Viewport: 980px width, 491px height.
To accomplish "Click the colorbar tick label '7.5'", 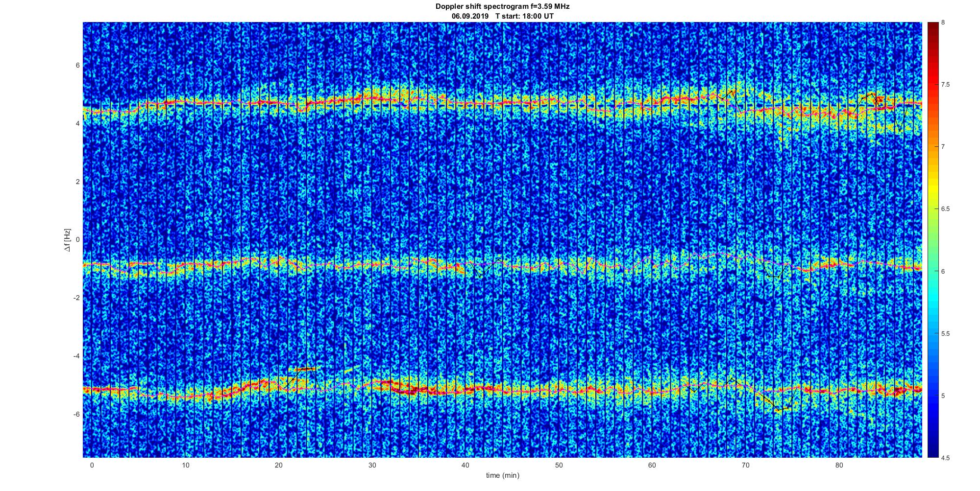I will click(x=946, y=85).
